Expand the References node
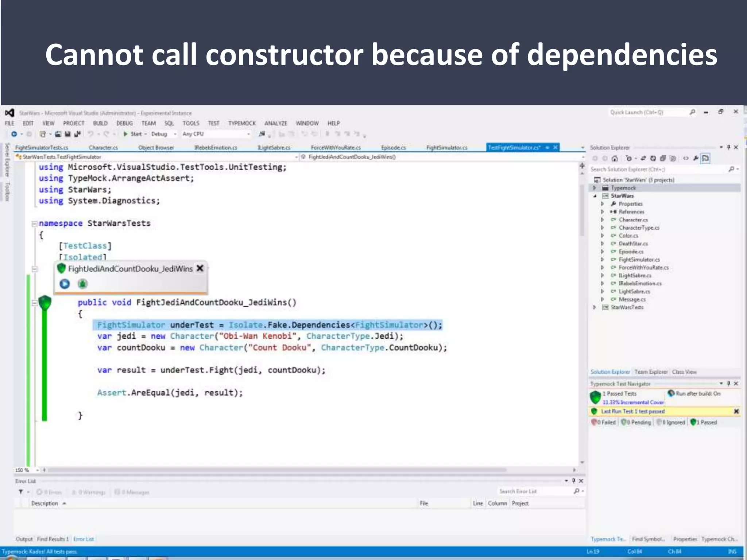The width and height of the screenshot is (747, 560). click(603, 212)
